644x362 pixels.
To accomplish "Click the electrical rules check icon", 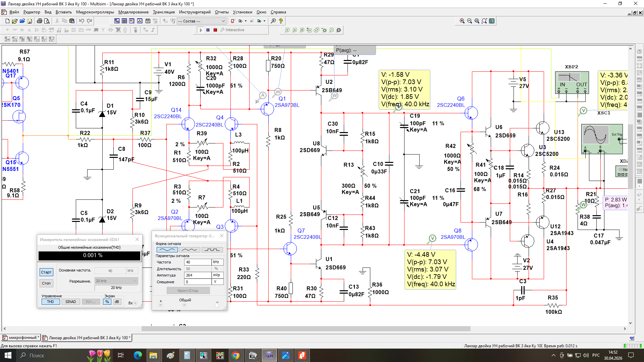I will click(x=232, y=21).
